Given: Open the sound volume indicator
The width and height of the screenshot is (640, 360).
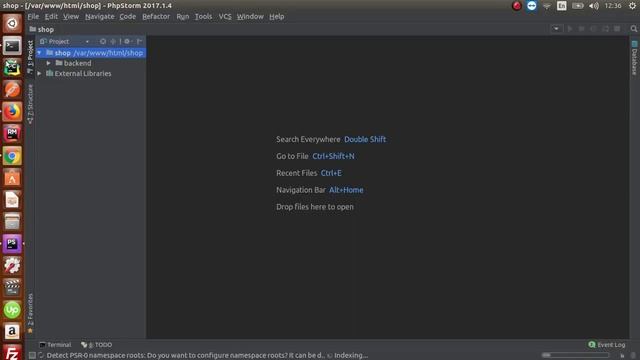Looking at the screenshot, I should pyautogui.click(x=594, y=6).
